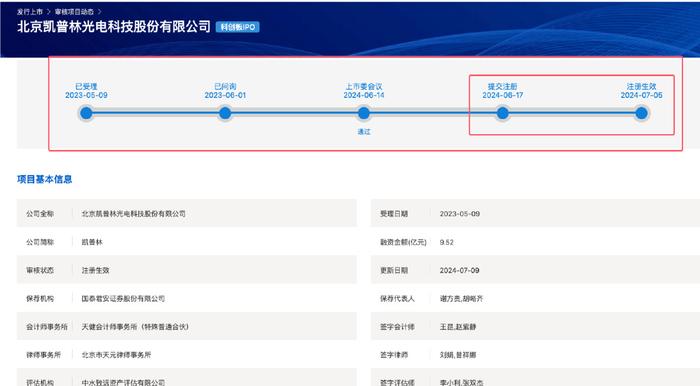The width and height of the screenshot is (700, 386).
Task: Select the 上市委会议 timeline dot
Action: [x=364, y=113]
